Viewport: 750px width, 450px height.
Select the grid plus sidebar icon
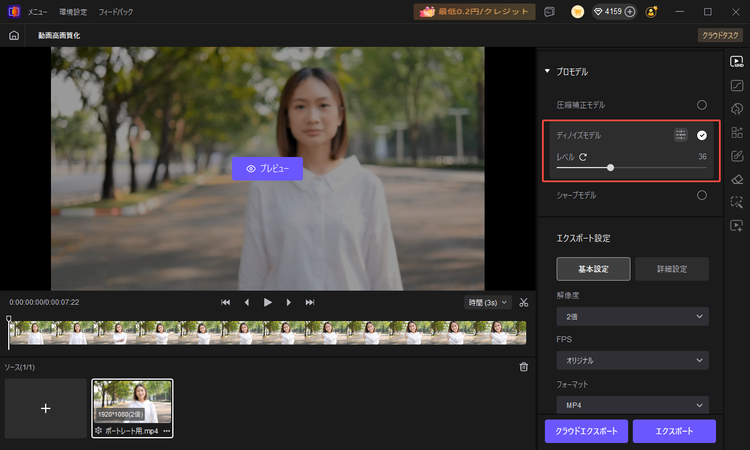click(737, 132)
